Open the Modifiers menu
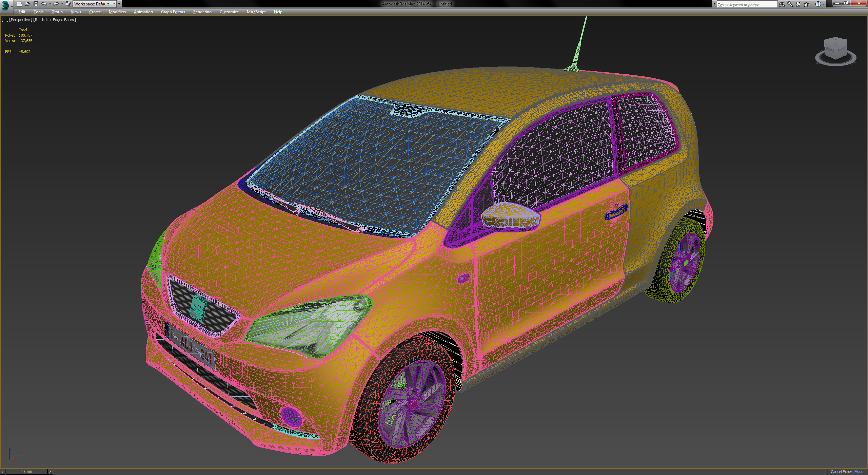This screenshot has height=475, width=868. tap(117, 12)
